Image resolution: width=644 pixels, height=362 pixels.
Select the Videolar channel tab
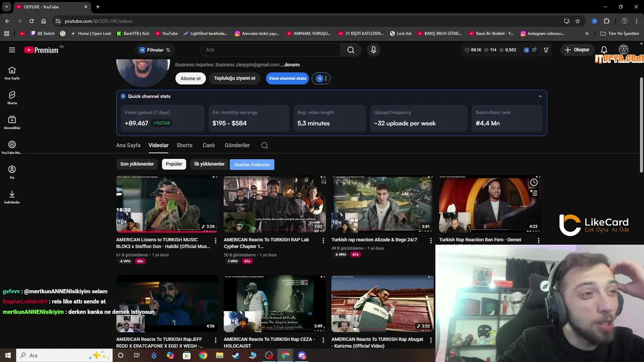pos(158,145)
